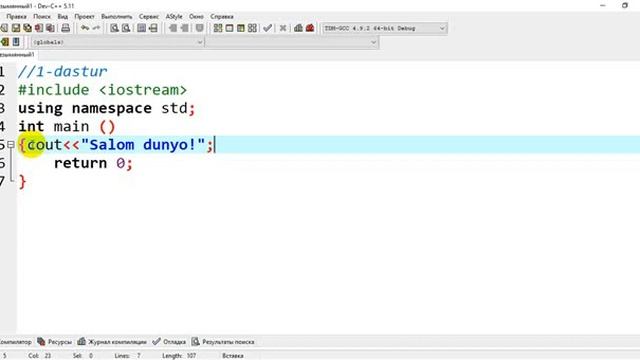Screen dimensions: 640x360
Task: Click the Goto function toolbar icon
Action: click(141, 28)
